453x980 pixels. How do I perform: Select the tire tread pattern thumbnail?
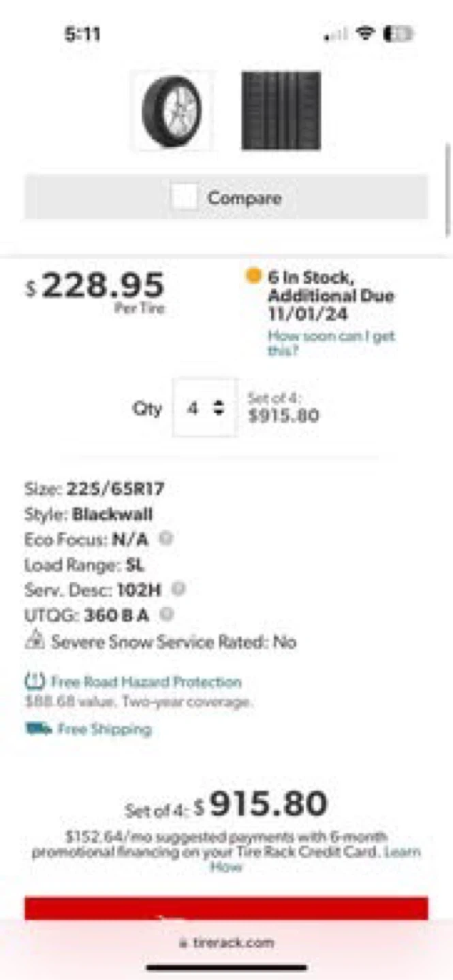click(281, 111)
